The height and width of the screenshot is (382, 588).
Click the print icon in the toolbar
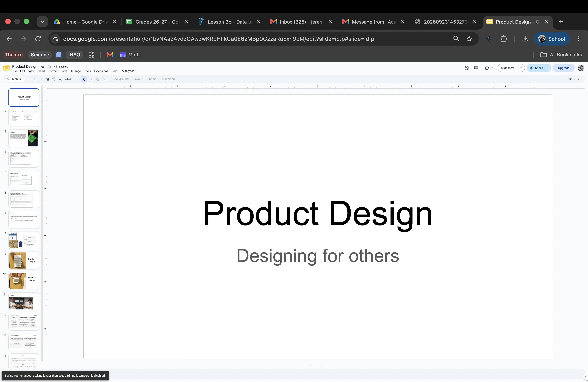pyautogui.click(x=48, y=79)
